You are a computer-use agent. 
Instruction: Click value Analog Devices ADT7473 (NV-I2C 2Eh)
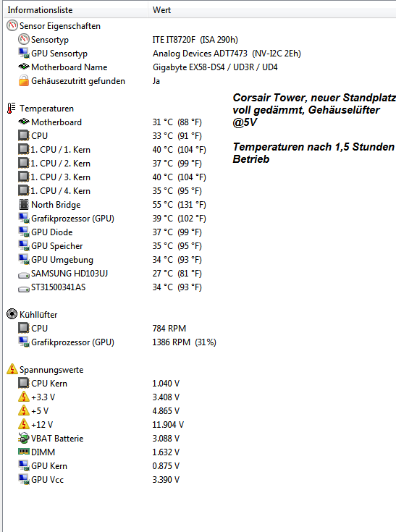[227, 54]
